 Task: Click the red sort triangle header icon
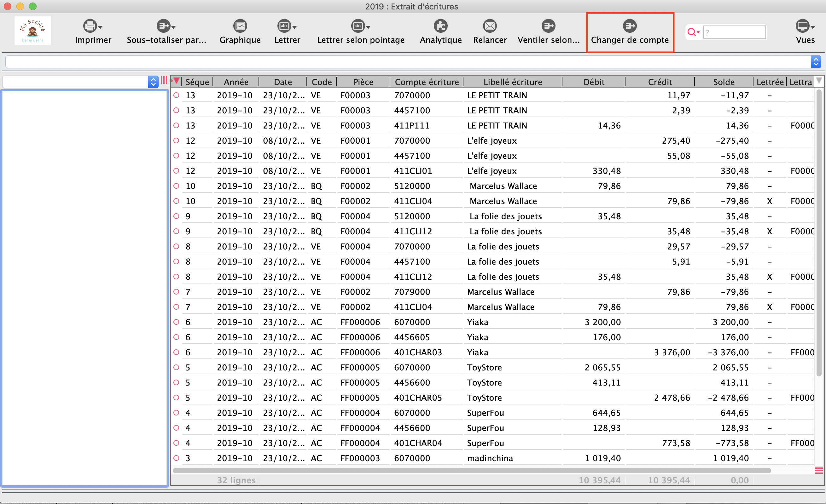point(176,81)
